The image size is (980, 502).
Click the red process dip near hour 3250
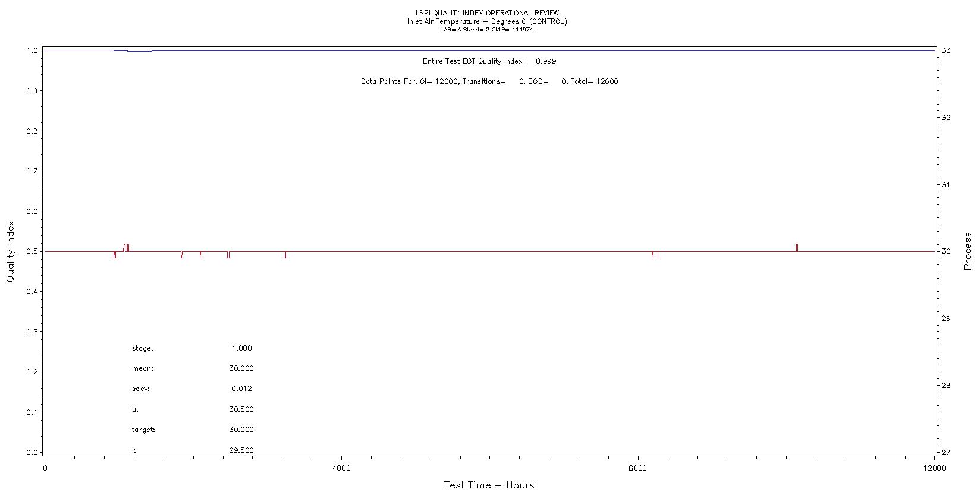pos(285,255)
